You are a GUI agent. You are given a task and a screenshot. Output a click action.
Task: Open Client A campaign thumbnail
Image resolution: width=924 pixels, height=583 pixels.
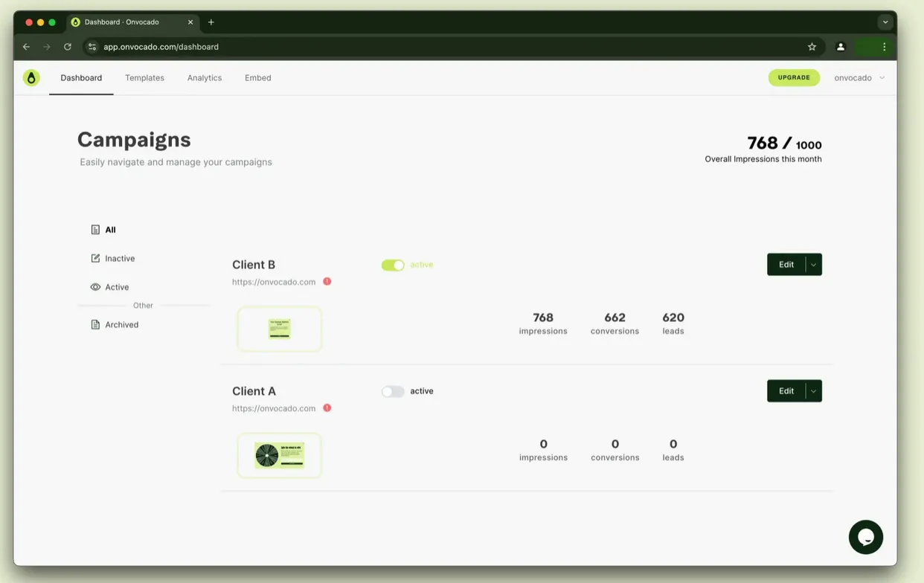280,455
